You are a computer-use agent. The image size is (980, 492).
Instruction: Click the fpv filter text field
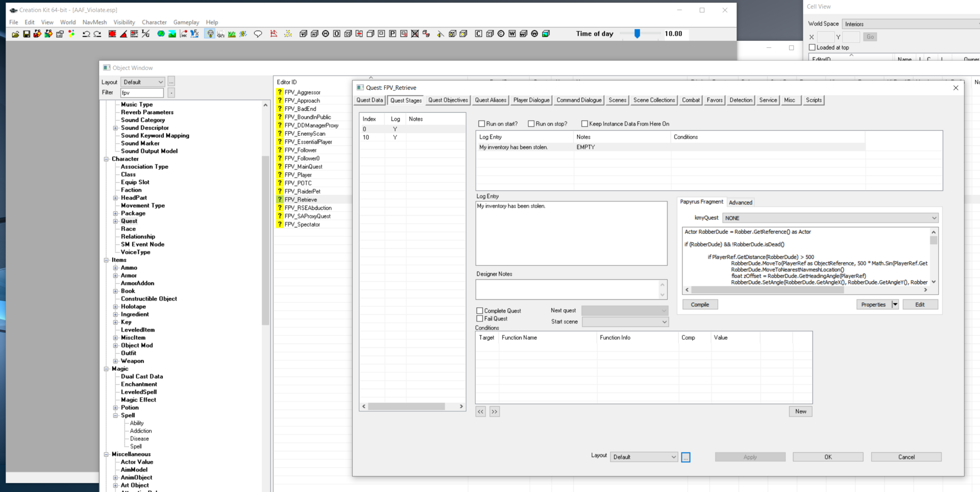142,93
